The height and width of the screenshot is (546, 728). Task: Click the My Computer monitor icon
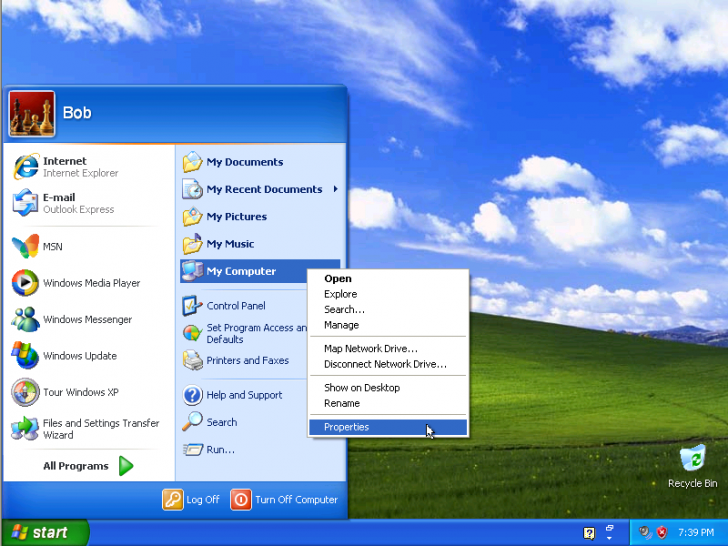192,271
